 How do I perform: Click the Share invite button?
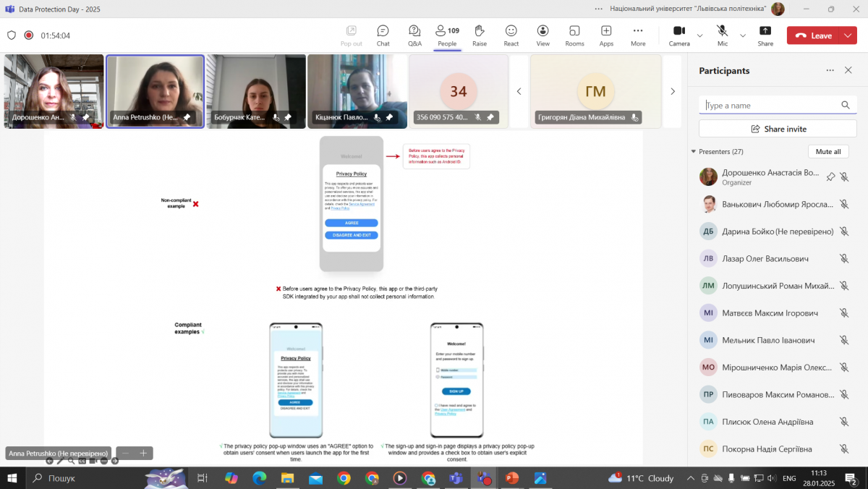click(x=778, y=129)
